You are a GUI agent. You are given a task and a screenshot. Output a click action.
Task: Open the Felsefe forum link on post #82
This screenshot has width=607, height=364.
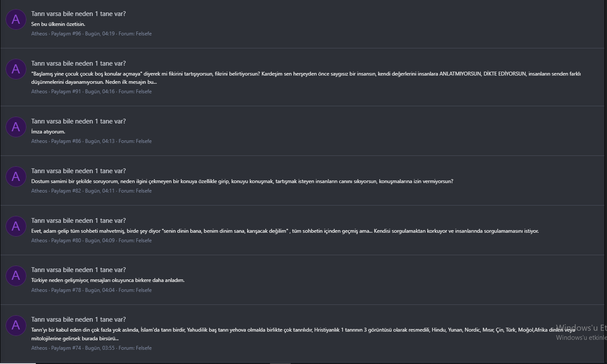click(143, 191)
